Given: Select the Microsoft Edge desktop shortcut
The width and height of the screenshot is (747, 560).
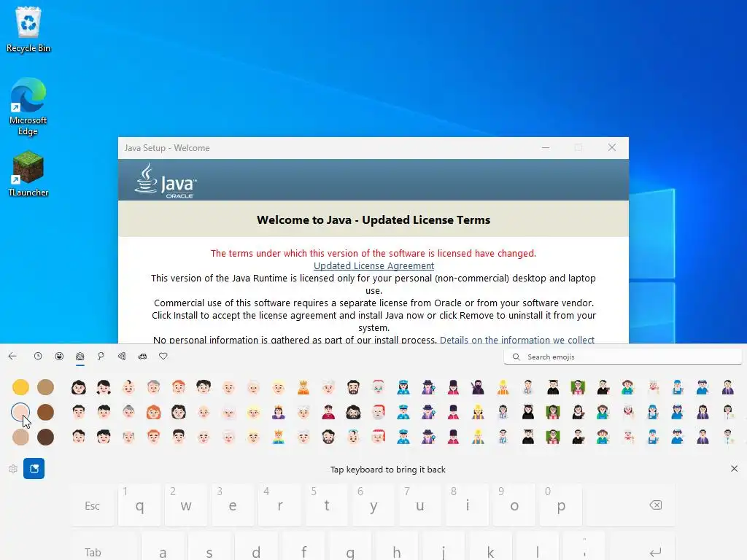Looking at the screenshot, I should pos(28,106).
